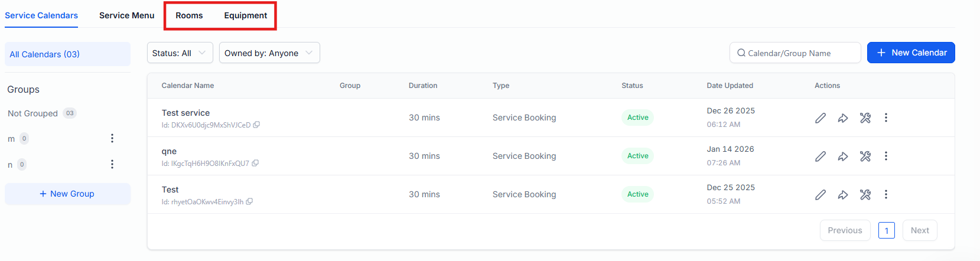Open tools icon for Test calendar row
Viewport: 980px width, 261px height.
(x=865, y=195)
